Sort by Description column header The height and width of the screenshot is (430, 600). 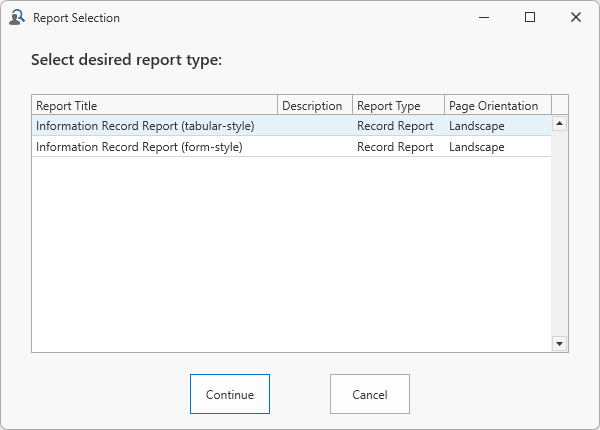point(314,106)
